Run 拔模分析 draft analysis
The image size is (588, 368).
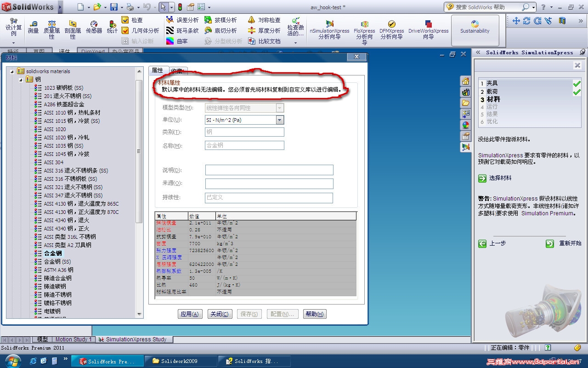click(220, 20)
